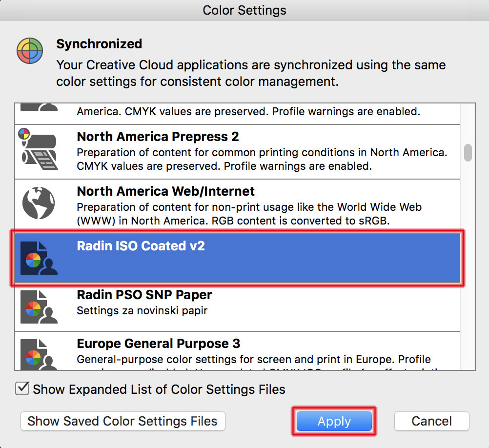Uncheck Show Expanded List of Color Settings Files

pyautogui.click(x=22, y=389)
